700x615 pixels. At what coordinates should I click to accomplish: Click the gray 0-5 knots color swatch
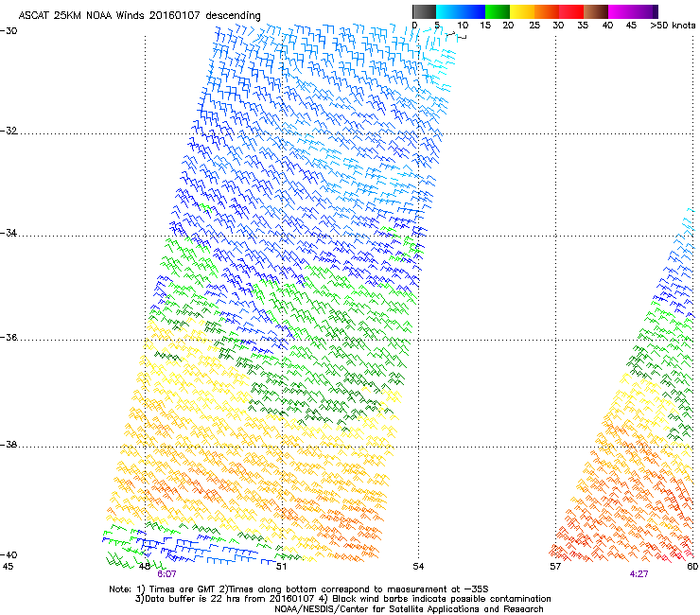[424, 11]
